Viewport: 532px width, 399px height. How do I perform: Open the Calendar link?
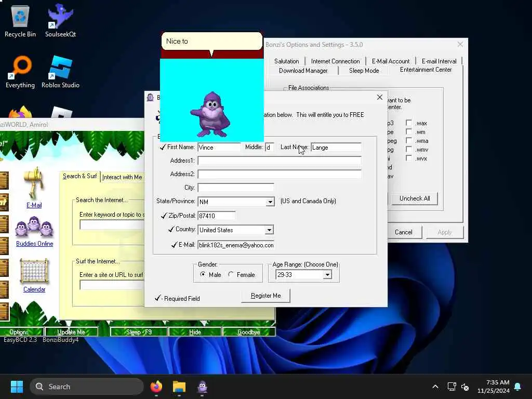click(34, 289)
